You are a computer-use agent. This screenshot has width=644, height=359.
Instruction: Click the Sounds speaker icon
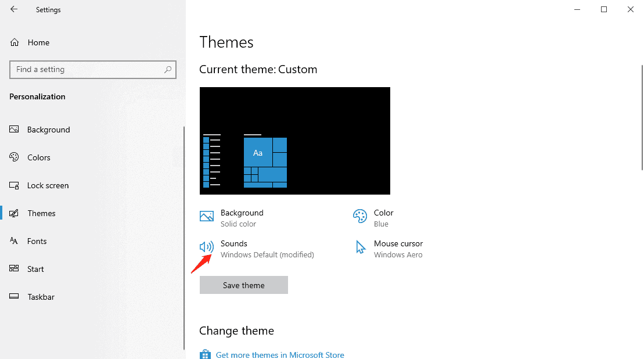pos(207,247)
